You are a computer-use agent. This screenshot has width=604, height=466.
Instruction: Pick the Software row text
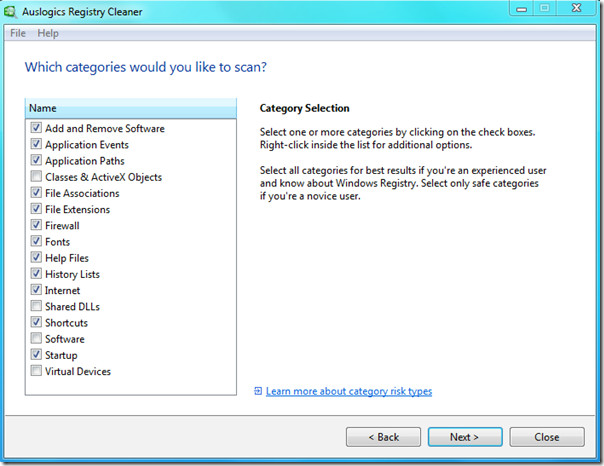65,339
